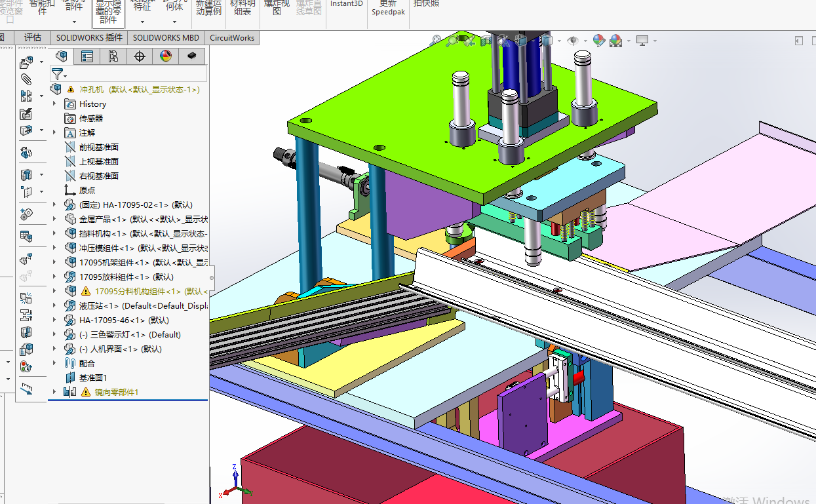The image size is (816, 504).
Task: Open the PropertyManager tab icon
Action: point(87,56)
